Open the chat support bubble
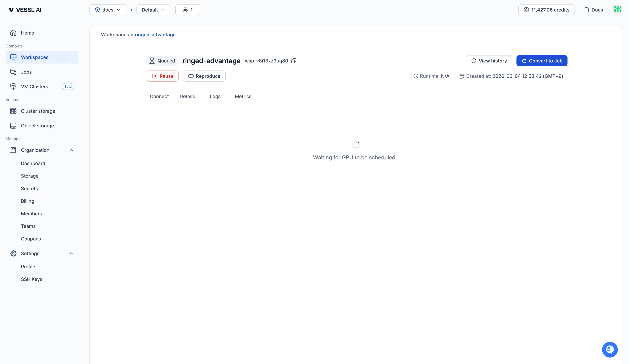The width and height of the screenshot is (629, 364). (610, 350)
